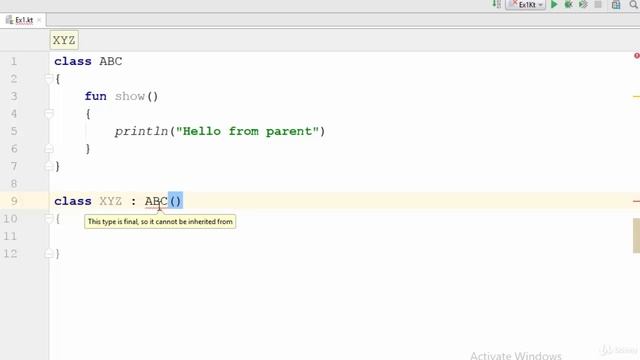Click the highlighted parentheses after ABC on line 9
The width and height of the screenshot is (640, 360).
tap(176, 201)
